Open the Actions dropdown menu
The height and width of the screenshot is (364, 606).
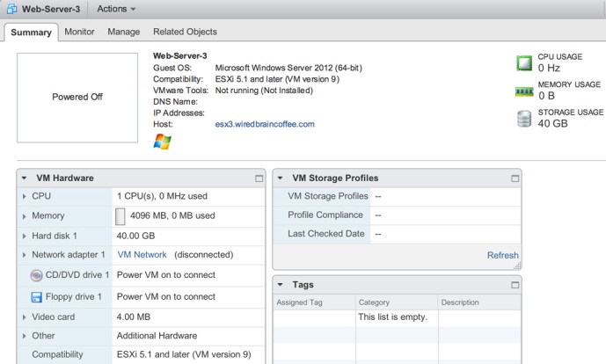click(116, 9)
